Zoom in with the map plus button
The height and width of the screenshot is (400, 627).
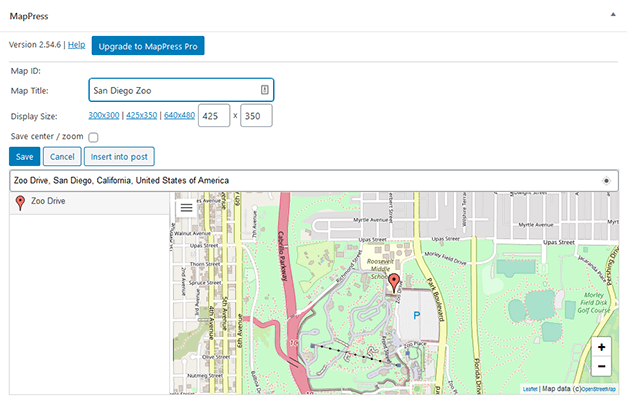(600, 347)
